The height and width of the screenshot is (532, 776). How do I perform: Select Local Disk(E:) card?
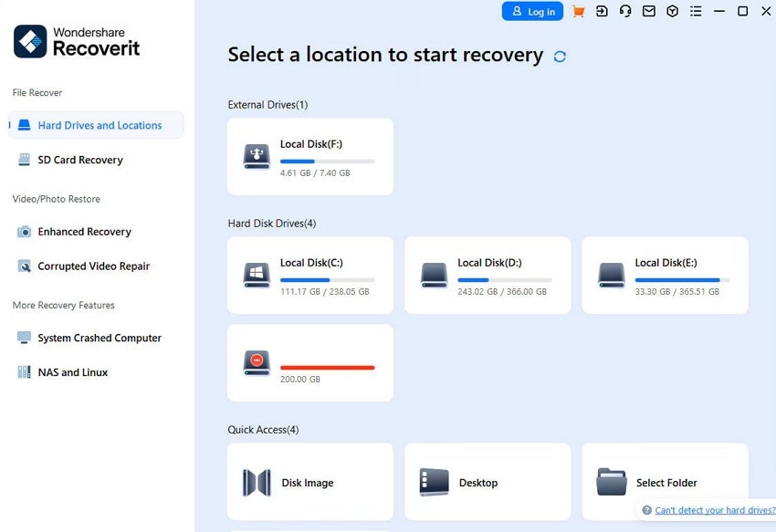666,276
